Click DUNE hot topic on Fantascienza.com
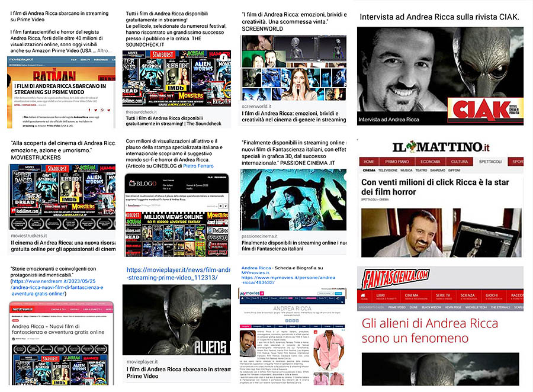Screen dimensions: 533x392 [413, 307]
